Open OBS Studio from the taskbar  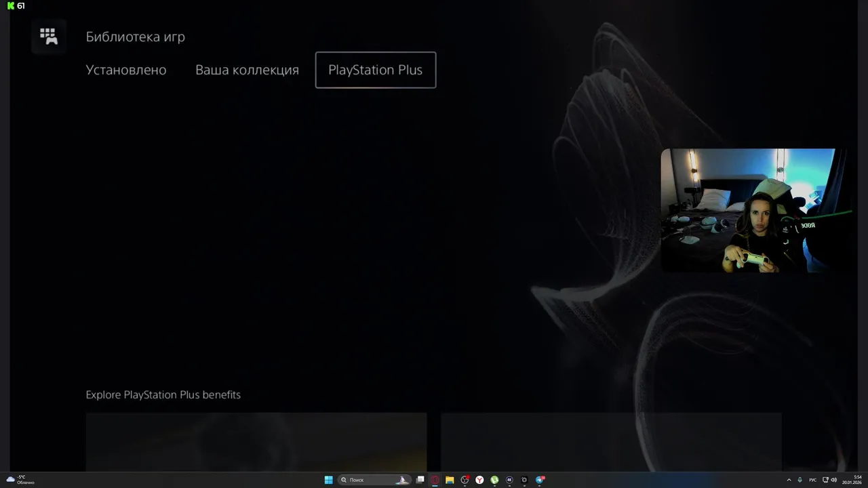[465, 480]
